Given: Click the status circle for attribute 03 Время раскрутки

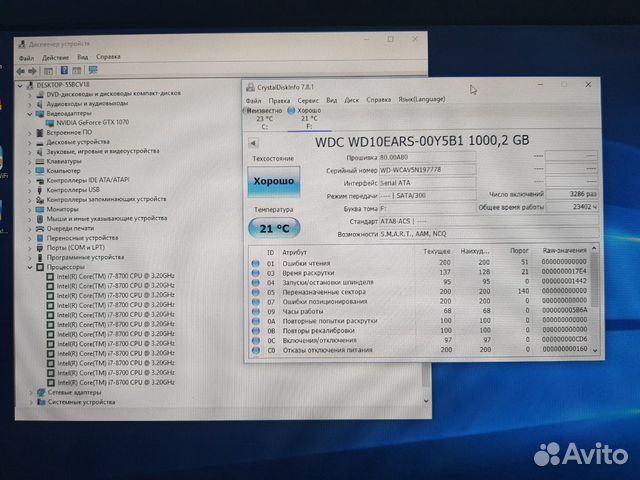Looking at the screenshot, I should [256, 273].
